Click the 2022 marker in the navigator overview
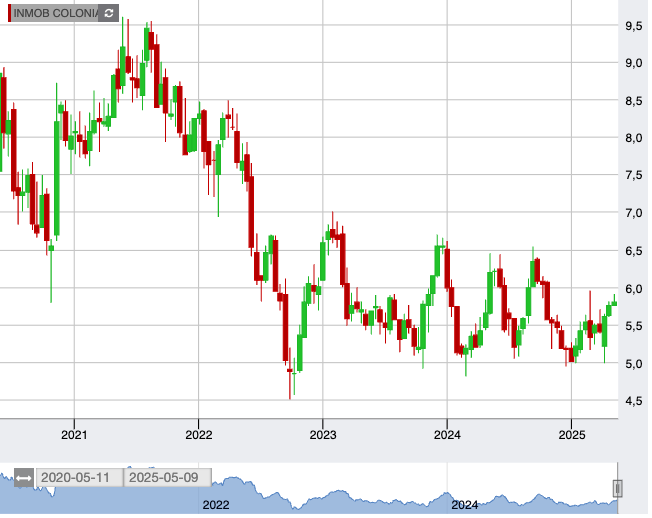Viewport: 652px width, 518px height. point(216,505)
